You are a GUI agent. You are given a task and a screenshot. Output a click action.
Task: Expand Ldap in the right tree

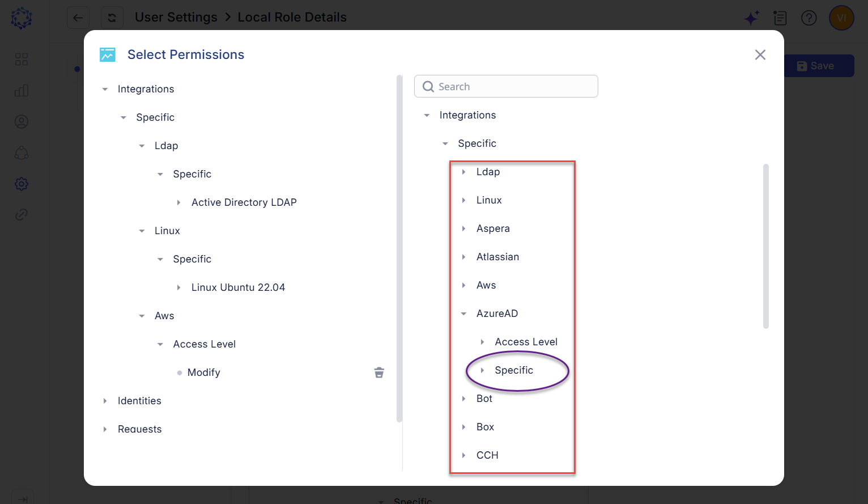pyautogui.click(x=463, y=172)
